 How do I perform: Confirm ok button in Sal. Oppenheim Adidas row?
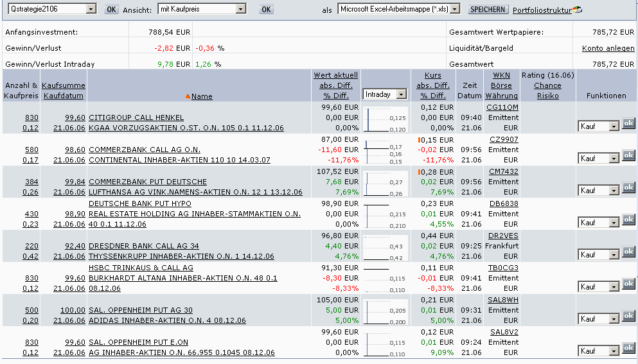tap(628, 316)
